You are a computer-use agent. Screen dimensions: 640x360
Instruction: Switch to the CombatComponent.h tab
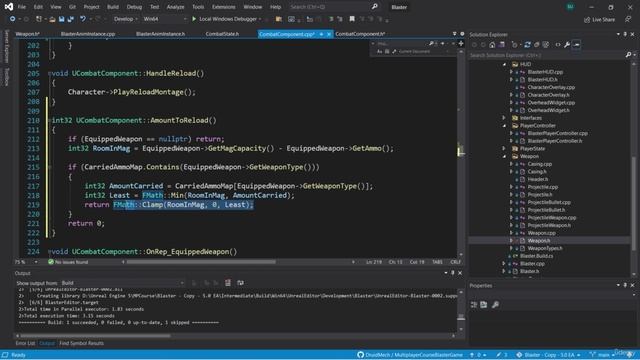point(360,34)
